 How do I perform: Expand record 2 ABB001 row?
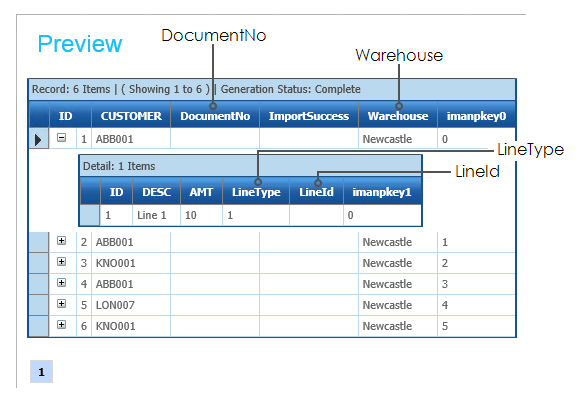61,241
